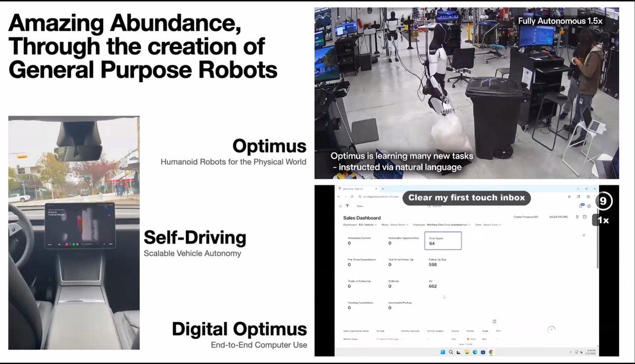
Task: Reload the page with the browser refresh icon
Action: click(x=352, y=196)
